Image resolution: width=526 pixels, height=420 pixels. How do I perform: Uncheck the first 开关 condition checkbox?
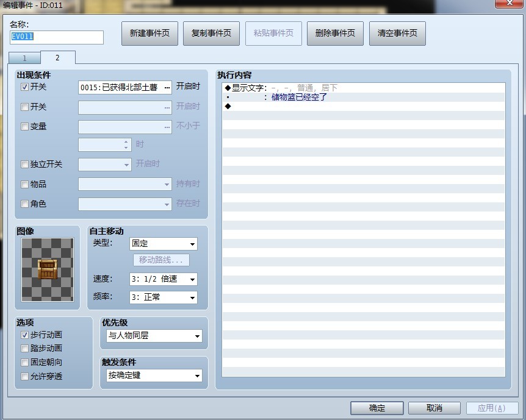(24, 87)
